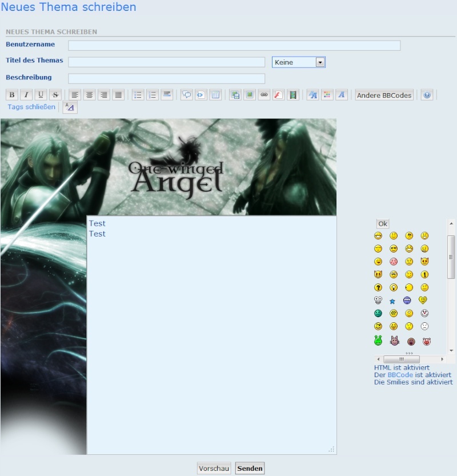Insert the yellow heart smiley
Image resolution: width=457 pixels, height=476 pixels.
423,300
